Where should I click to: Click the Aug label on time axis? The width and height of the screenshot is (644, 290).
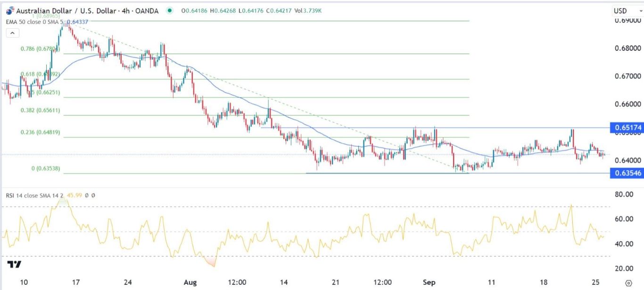coord(190,282)
